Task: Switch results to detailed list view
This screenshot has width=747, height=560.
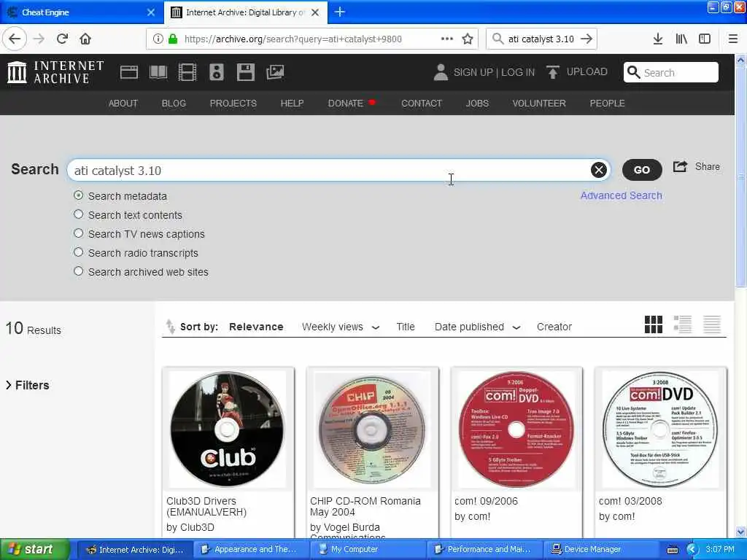Action: [683, 324]
